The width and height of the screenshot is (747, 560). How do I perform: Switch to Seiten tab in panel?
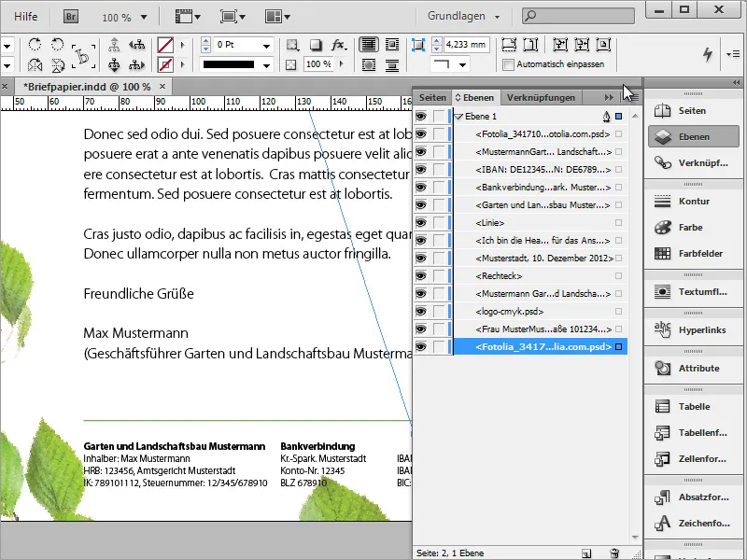pyautogui.click(x=432, y=98)
